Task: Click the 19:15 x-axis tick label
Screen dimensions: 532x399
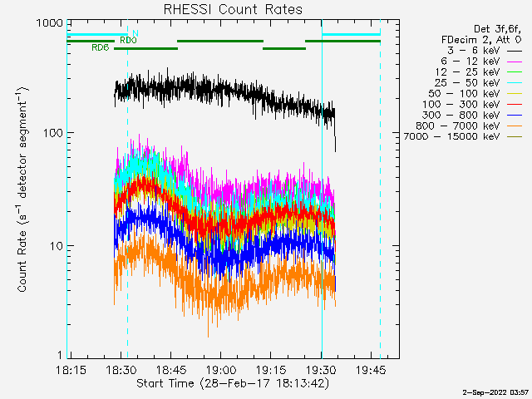Action: 271,370
